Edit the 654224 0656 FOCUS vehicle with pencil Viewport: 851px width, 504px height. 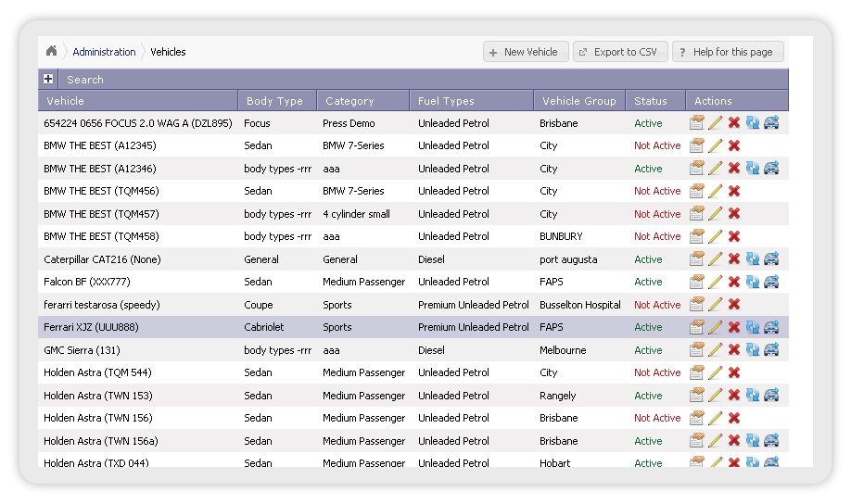point(716,123)
